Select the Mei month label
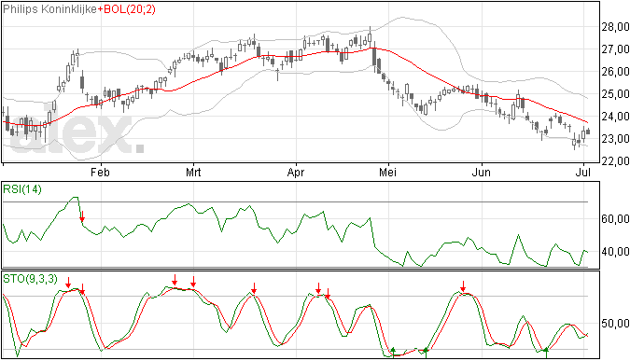 387,172
